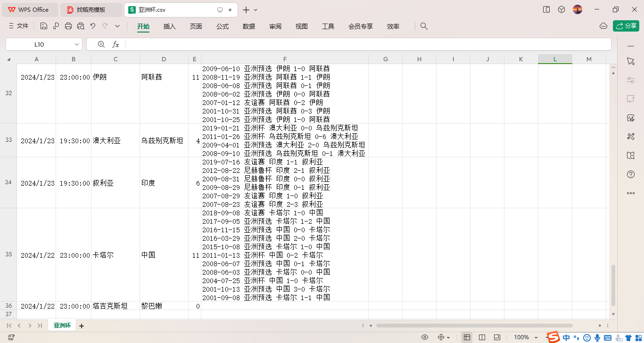The width and height of the screenshot is (644, 343).
Task: Click the insert function fx icon
Action: click(x=116, y=44)
